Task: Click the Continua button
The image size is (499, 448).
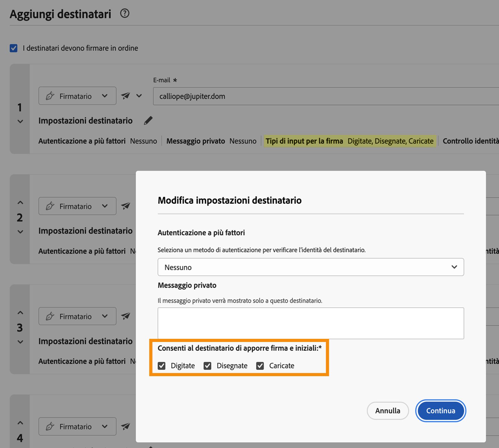Action: click(441, 411)
